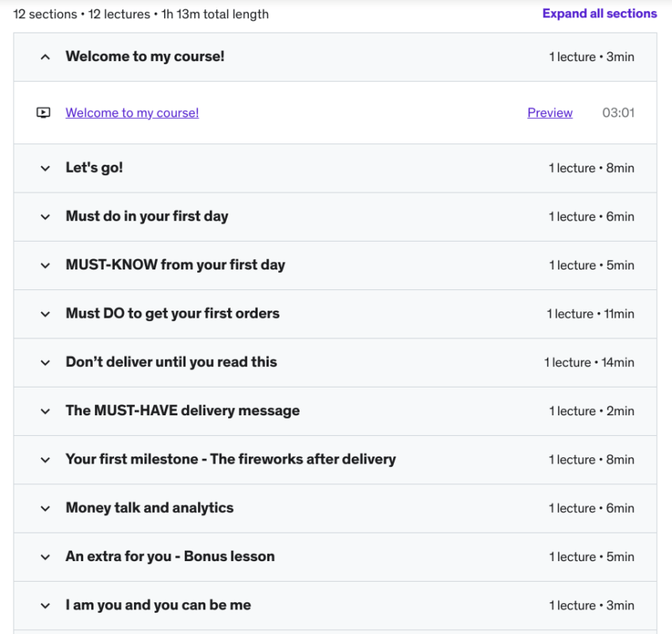This screenshot has width=672, height=634.
Task: Toggle chevron for 'The MUST-HAVE delivery message'
Action: tap(45, 411)
